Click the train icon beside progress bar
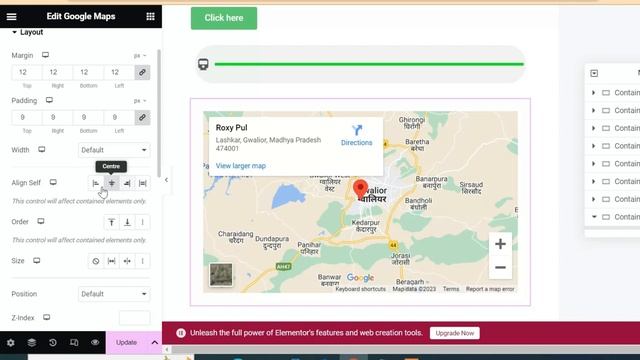Screen dimensions: 640x360 (203, 64)
